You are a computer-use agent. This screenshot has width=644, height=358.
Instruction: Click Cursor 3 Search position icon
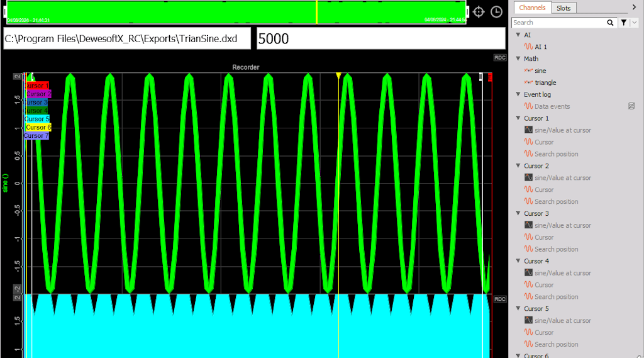point(528,249)
